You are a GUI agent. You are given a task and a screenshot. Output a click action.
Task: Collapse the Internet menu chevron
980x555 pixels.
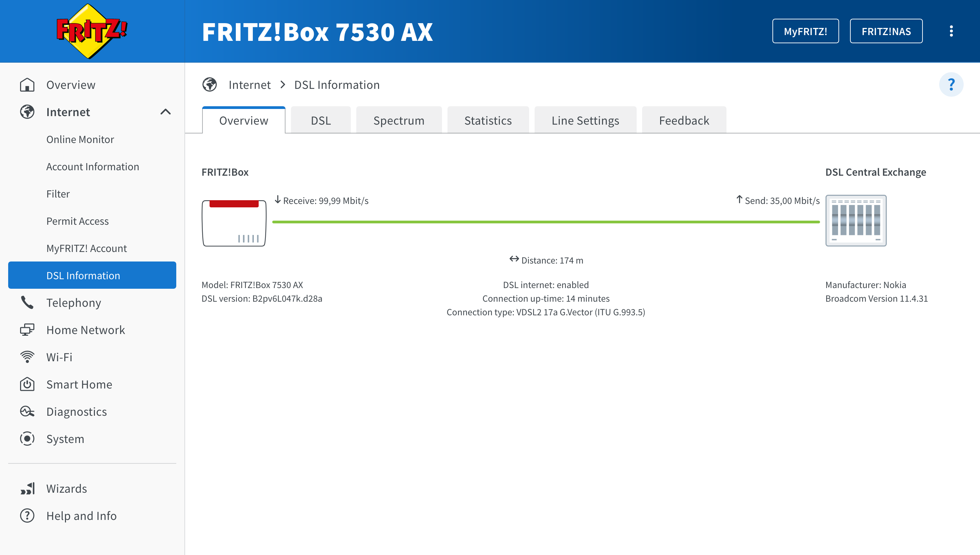point(165,112)
